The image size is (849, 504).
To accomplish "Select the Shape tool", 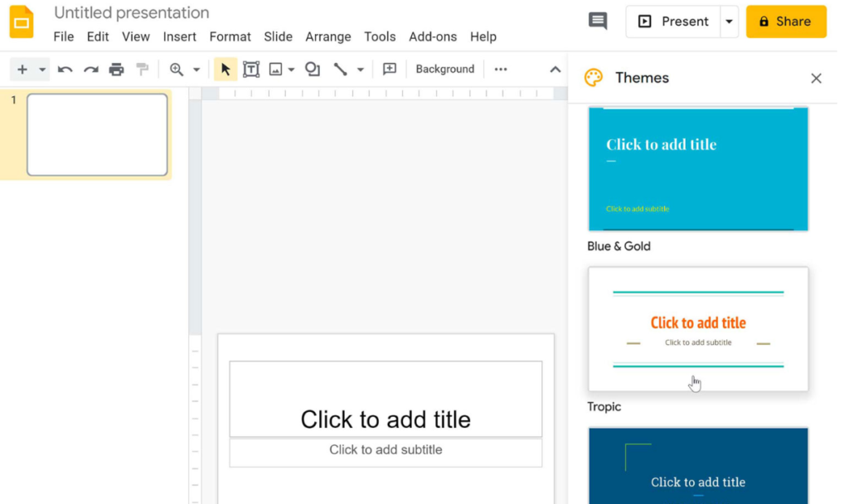I will tap(313, 69).
